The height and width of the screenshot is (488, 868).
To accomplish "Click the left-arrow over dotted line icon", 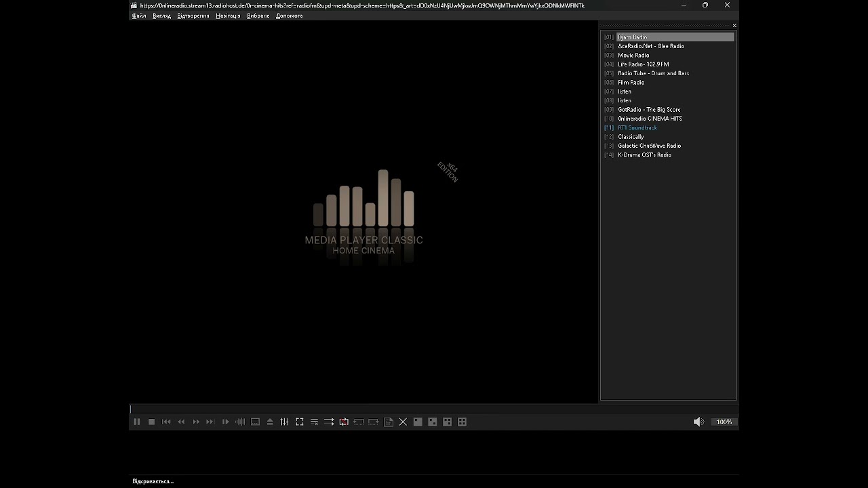I will click(359, 422).
